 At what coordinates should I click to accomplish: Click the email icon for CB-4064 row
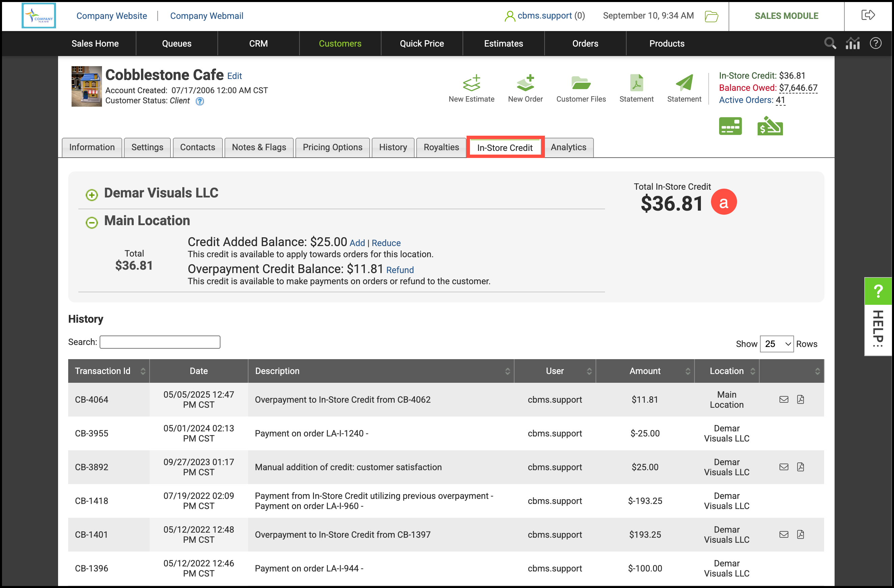tap(784, 399)
